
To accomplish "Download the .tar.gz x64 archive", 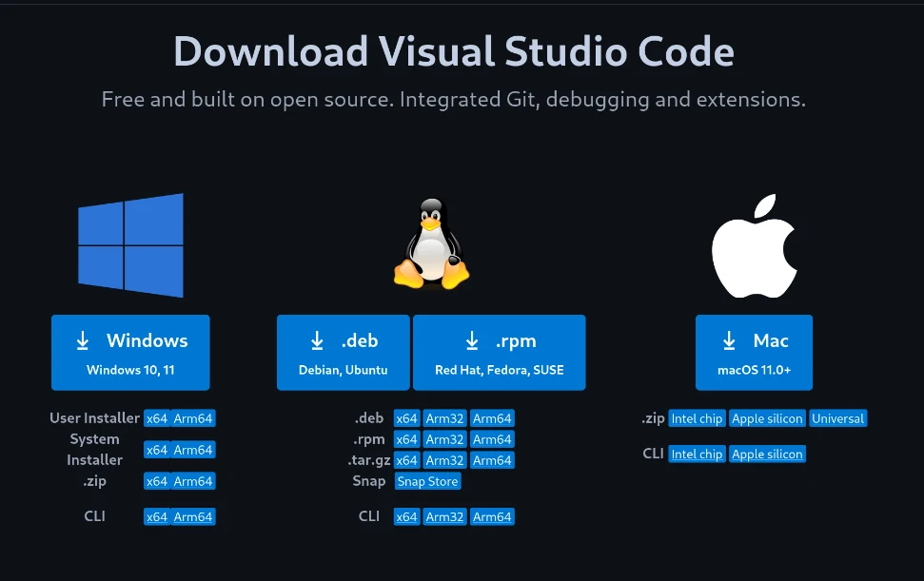I will (406, 460).
